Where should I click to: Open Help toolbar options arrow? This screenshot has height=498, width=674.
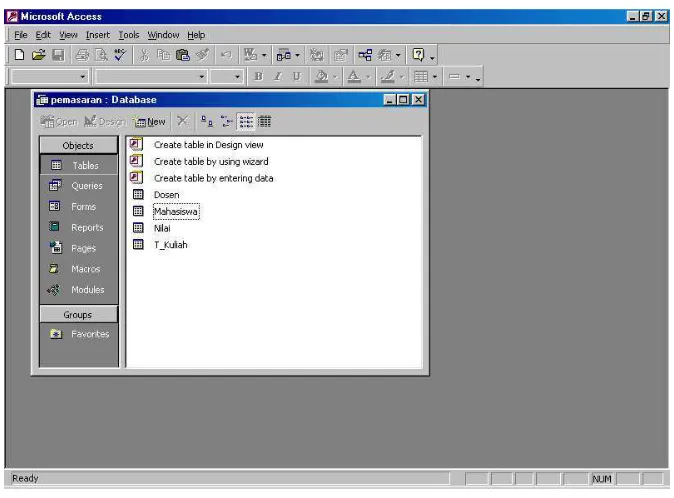pos(432,57)
